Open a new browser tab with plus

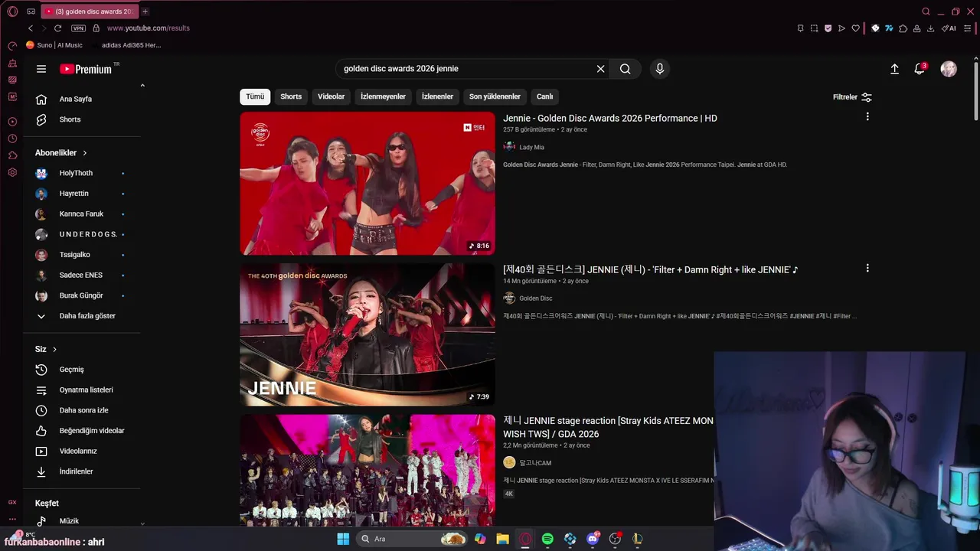[145, 11]
